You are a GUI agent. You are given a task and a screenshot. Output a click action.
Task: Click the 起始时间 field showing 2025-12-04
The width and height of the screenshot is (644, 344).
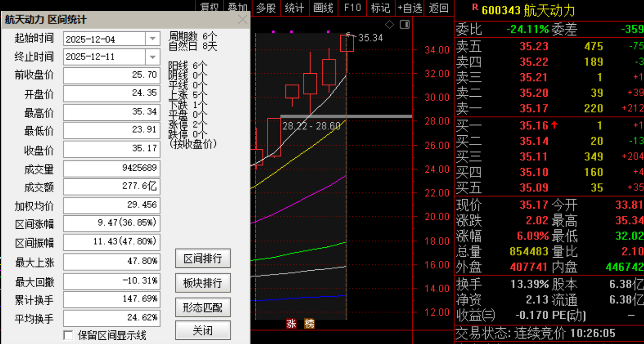(112, 39)
